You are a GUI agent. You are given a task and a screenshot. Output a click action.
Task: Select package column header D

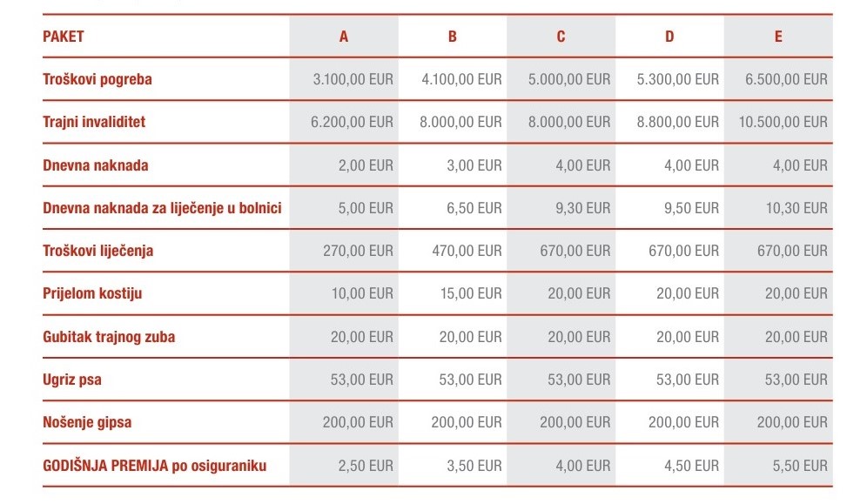[x=669, y=37]
